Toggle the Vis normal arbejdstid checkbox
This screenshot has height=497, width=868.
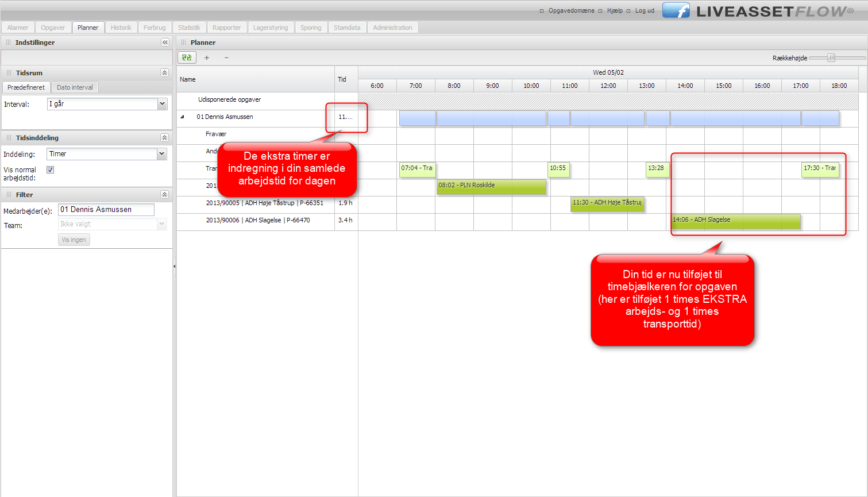[51, 170]
